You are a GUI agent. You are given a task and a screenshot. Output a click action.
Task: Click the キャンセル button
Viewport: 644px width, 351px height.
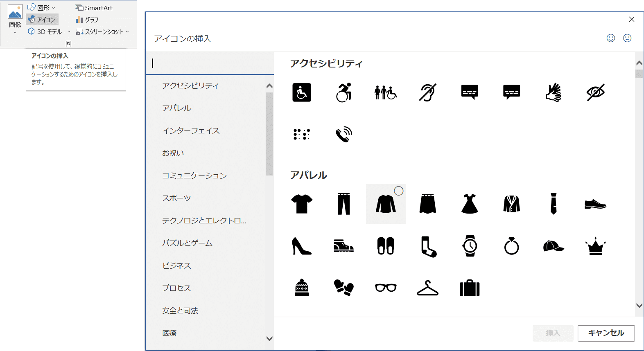(x=606, y=333)
